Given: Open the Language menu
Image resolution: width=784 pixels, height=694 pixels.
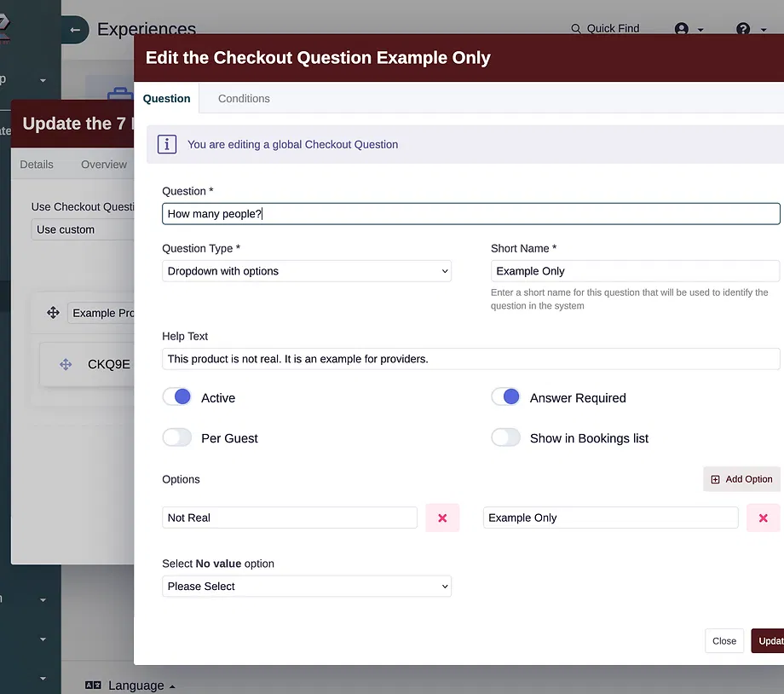Looking at the screenshot, I should 130,685.
